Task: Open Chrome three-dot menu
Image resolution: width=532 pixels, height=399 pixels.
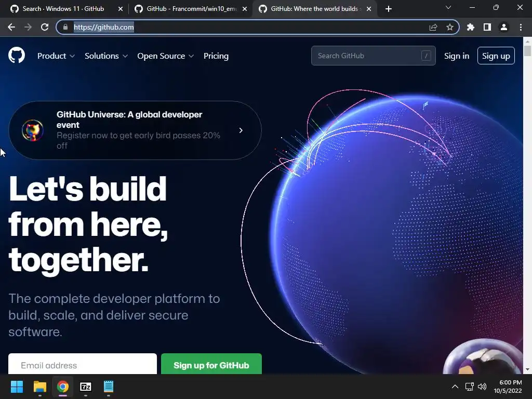Action: click(x=521, y=27)
